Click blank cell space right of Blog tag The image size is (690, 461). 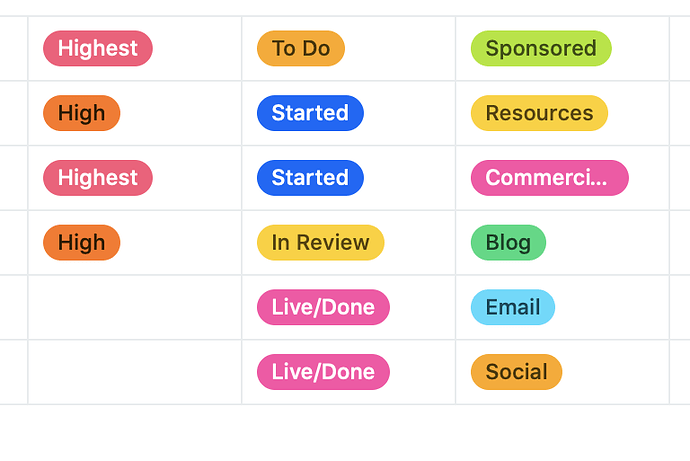tap(607, 242)
